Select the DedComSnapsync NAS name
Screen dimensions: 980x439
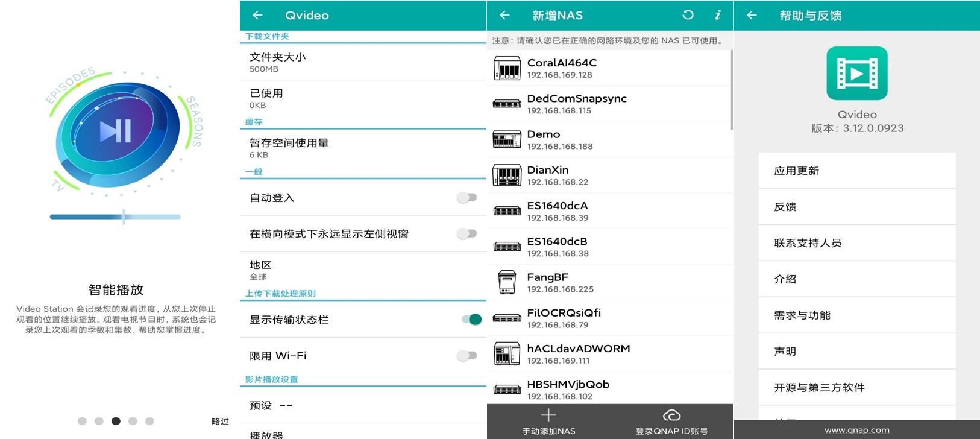577,98
